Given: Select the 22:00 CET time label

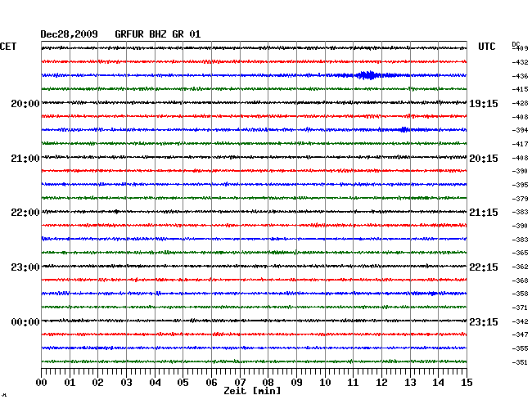Looking at the screenshot, I should pos(25,213).
